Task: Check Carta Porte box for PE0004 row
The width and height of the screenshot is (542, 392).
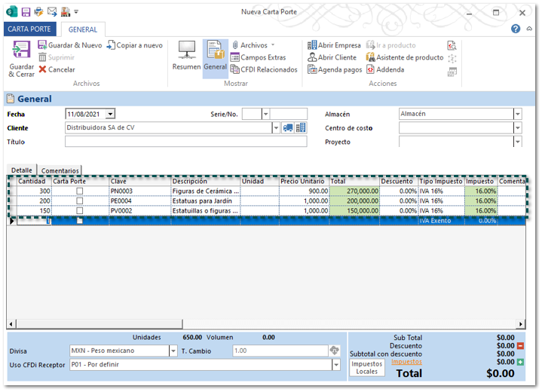Action: 80,201
